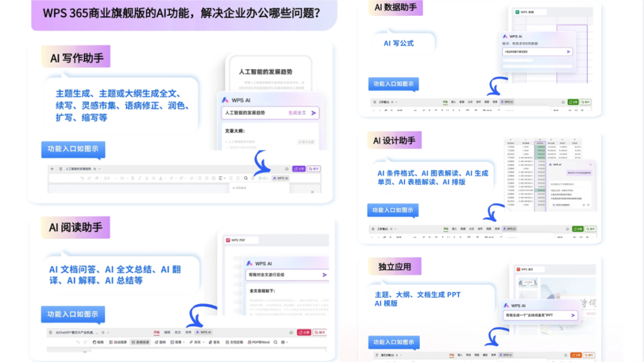The width and height of the screenshot is (644, 362).
Task: Click the orange 分享 button in presentation app
Action: pos(576,355)
